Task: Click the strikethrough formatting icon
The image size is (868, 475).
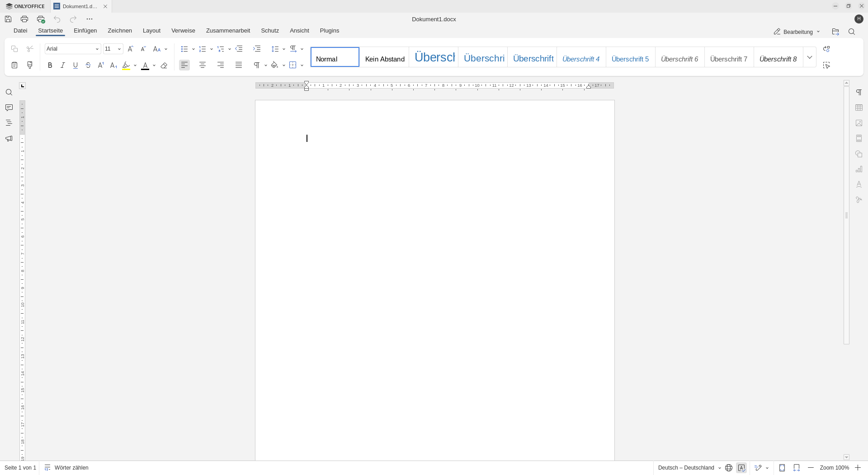Action: pos(88,66)
